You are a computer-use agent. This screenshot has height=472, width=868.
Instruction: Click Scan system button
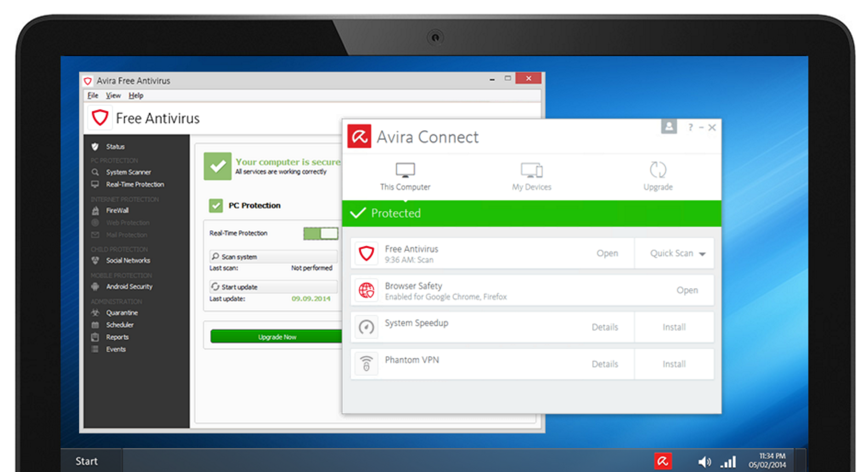click(274, 257)
